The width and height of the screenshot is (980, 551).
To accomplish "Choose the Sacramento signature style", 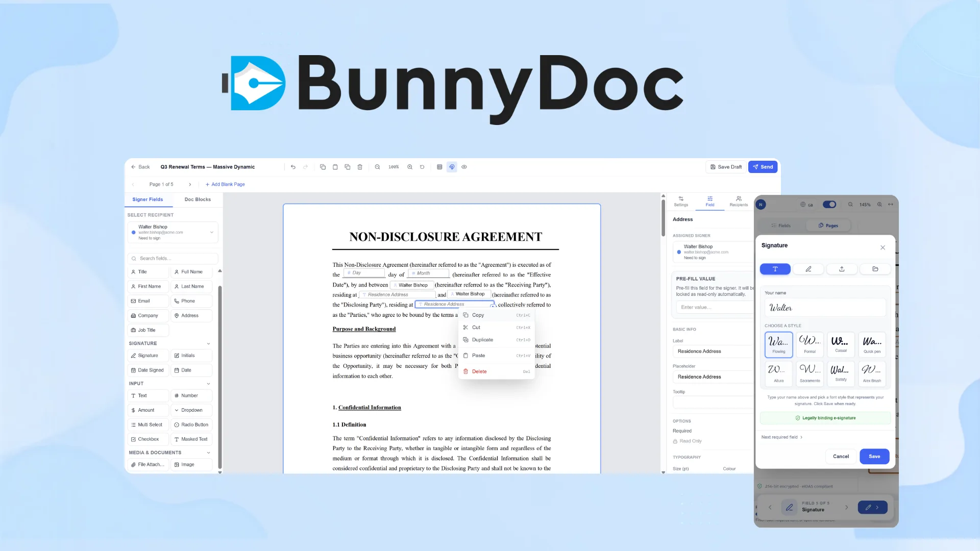I will 810,373.
